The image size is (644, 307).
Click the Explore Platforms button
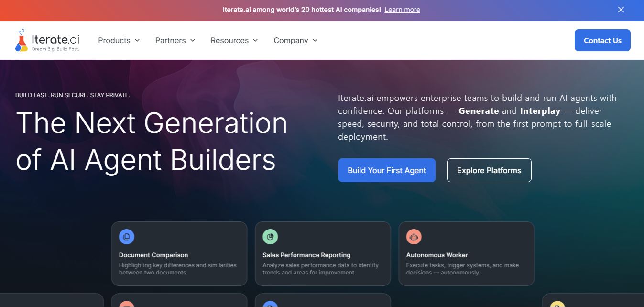coord(489,170)
